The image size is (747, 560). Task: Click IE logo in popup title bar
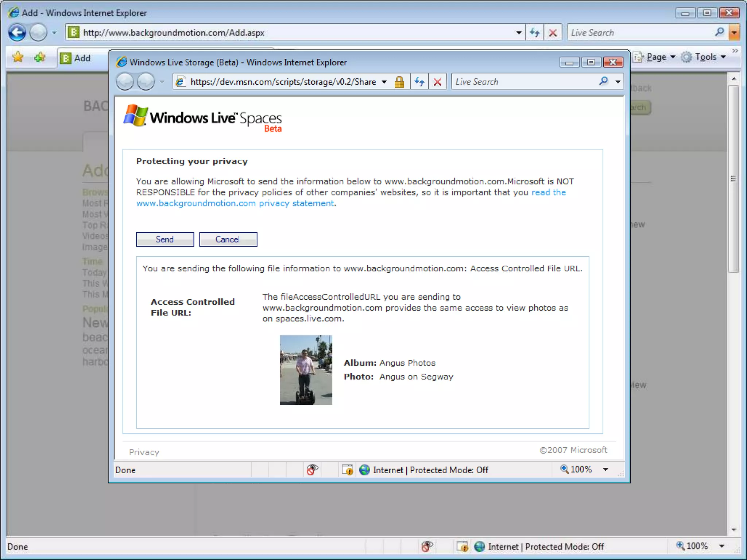pos(121,62)
